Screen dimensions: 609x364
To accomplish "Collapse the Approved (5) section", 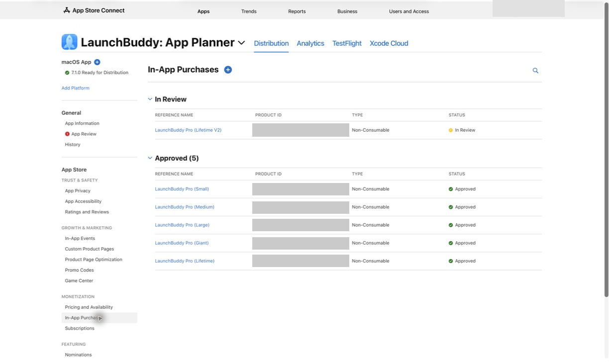I will (x=150, y=158).
